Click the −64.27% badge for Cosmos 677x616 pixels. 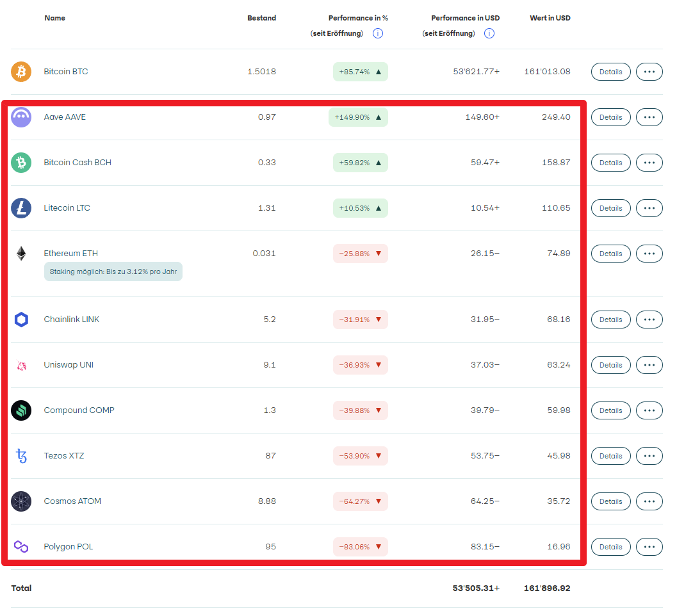tap(361, 501)
